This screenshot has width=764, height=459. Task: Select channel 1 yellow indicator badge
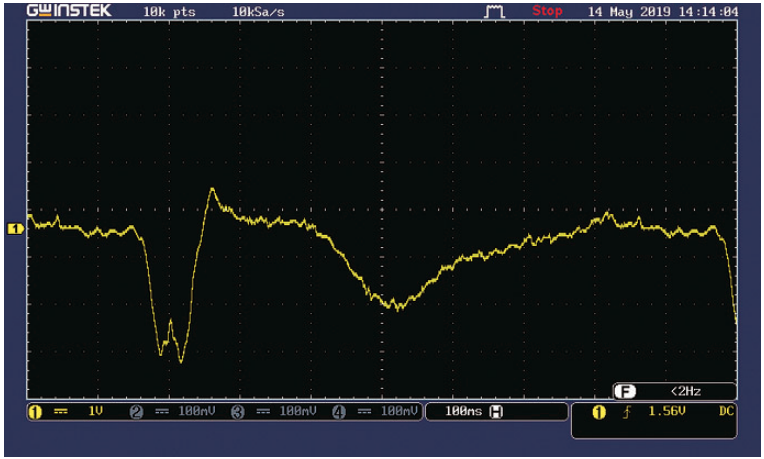click(x=35, y=412)
